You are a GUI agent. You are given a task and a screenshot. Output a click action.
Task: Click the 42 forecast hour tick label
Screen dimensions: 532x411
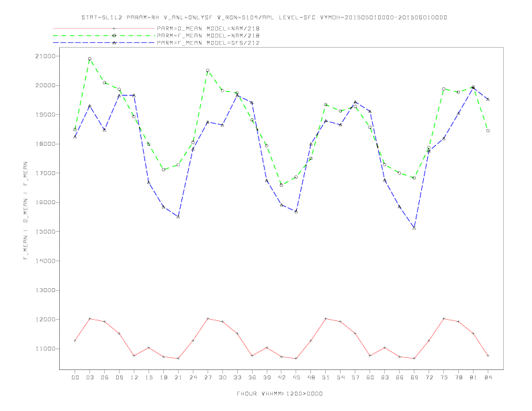coord(281,377)
